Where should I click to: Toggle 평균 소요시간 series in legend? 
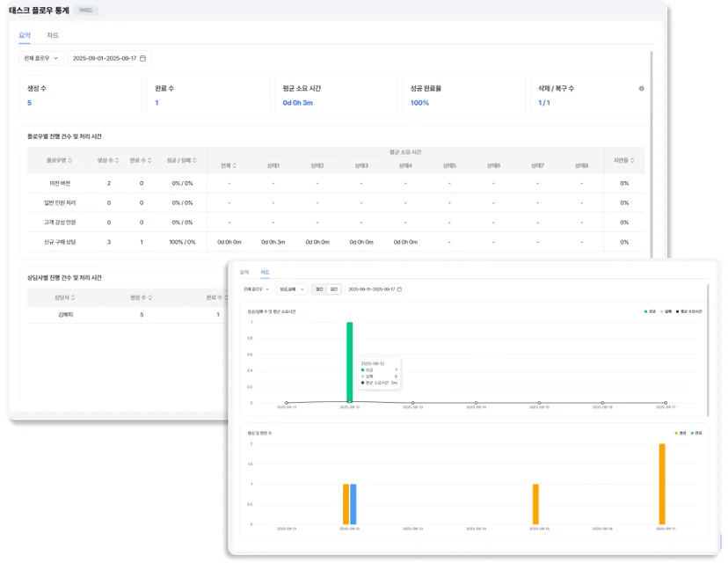click(689, 311)
